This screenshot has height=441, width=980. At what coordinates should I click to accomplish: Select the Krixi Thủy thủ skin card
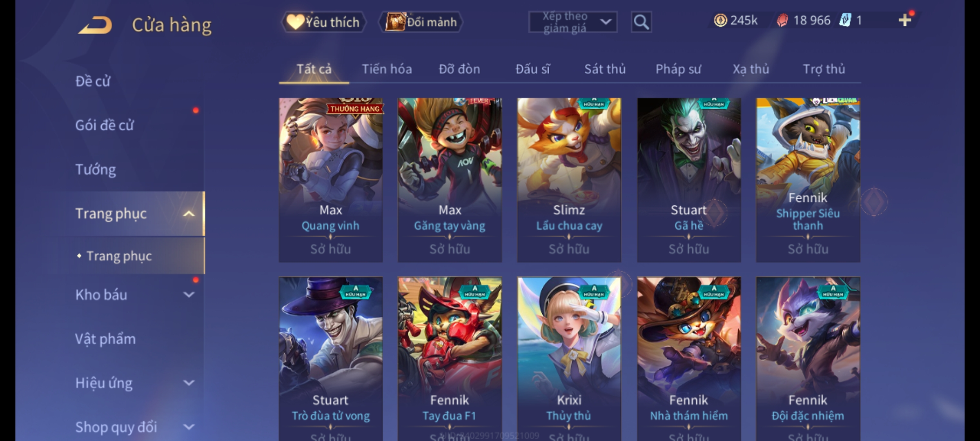(x=569, y=359)
